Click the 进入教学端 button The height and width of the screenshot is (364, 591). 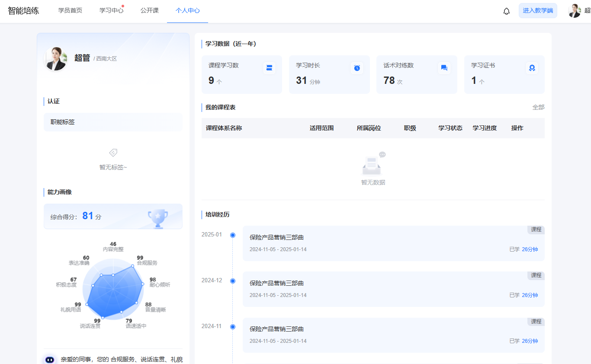538,11
